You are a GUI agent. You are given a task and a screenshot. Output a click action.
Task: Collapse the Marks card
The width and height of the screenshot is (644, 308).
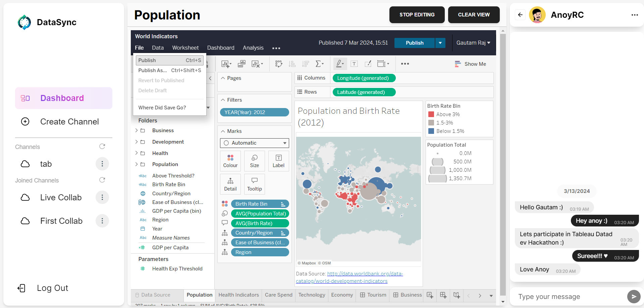223,131
